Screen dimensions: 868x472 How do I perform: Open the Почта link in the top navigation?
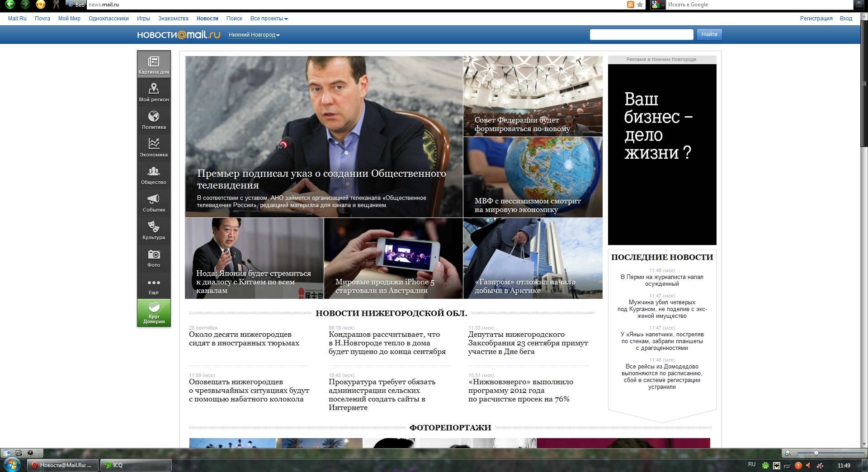[x=42, y=19]
